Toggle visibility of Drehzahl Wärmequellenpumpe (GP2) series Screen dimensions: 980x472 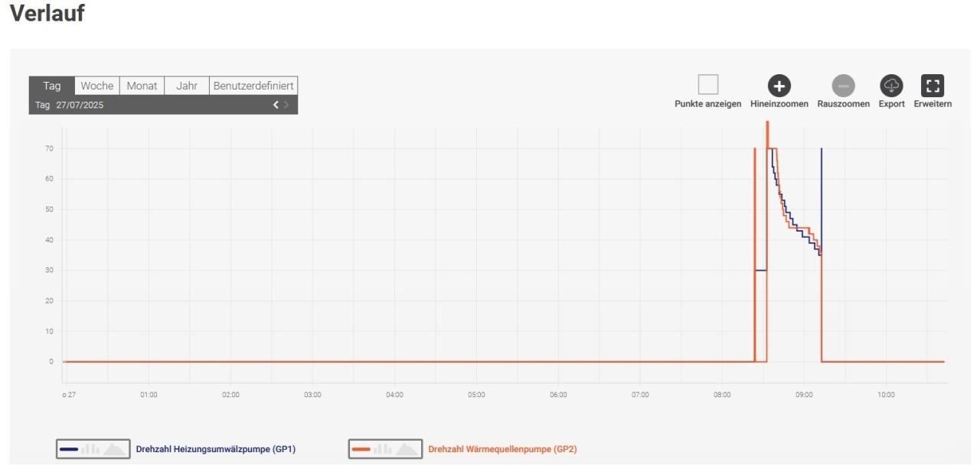[501, 449]
